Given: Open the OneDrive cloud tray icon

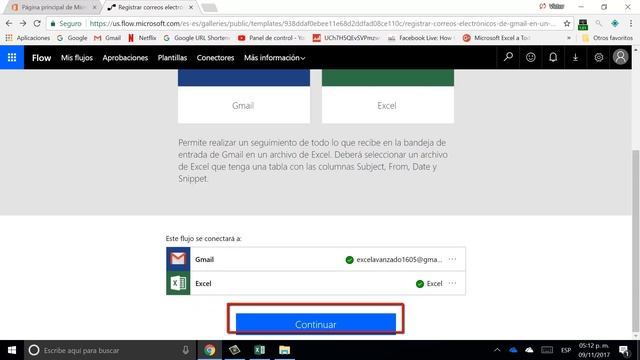Looking at the screenshot, I should [513, 350].
